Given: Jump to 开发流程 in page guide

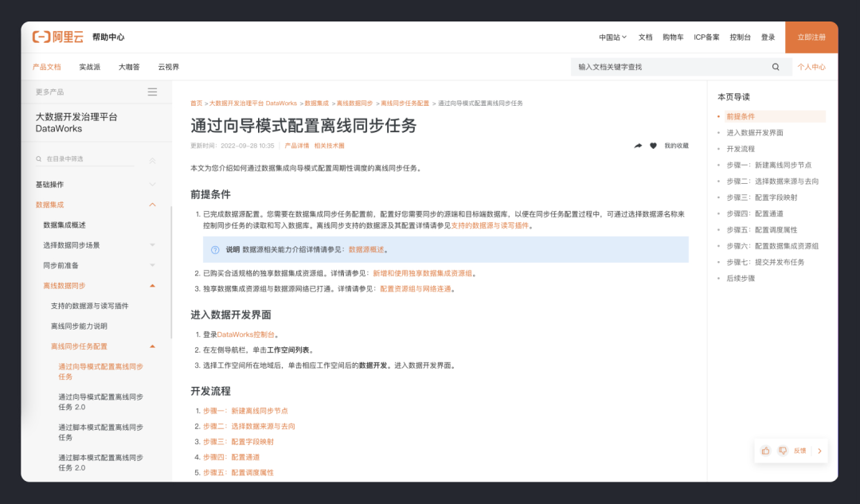Looking at the screenshot, I should click(x=741, y=149).
